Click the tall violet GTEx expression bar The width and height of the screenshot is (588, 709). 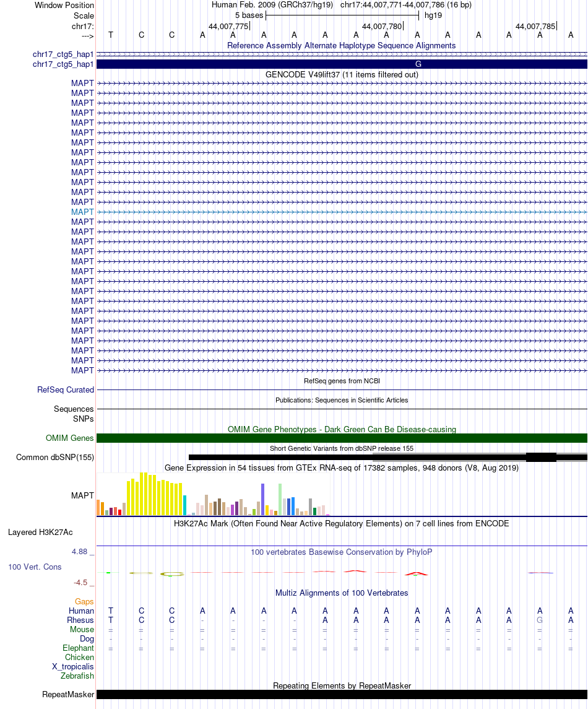tap(262, 500)
